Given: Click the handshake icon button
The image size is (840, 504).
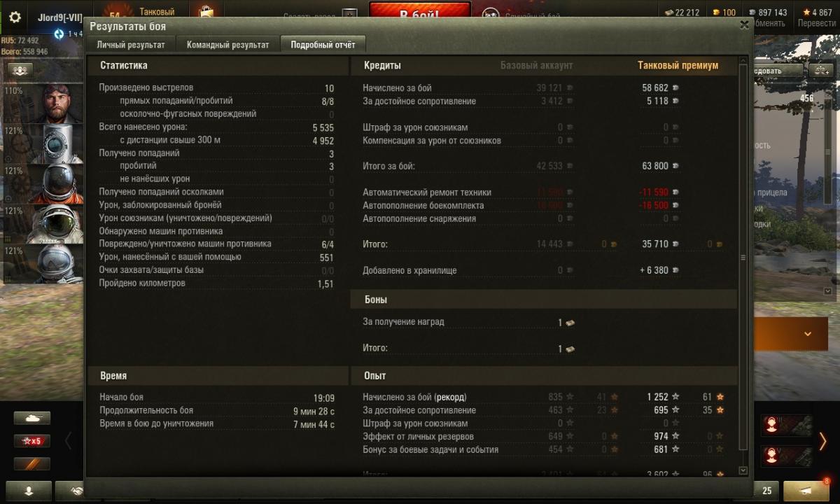Looking at the screenshot, I should click(69, 491).
